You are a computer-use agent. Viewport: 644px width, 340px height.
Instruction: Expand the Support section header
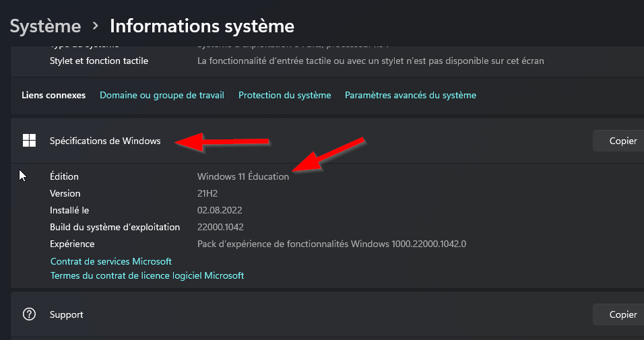click(x=327, y=314)
